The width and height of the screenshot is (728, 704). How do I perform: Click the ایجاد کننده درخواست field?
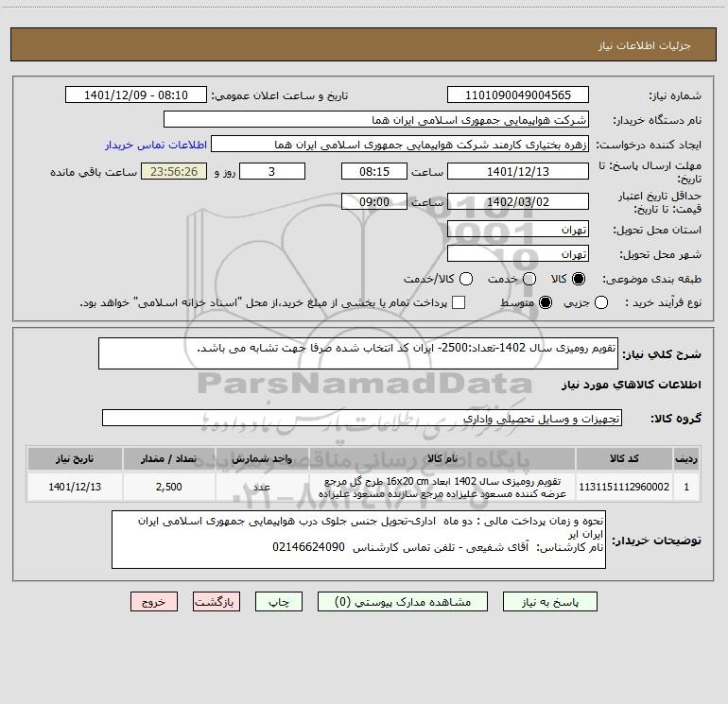click(x=400, y=145)
